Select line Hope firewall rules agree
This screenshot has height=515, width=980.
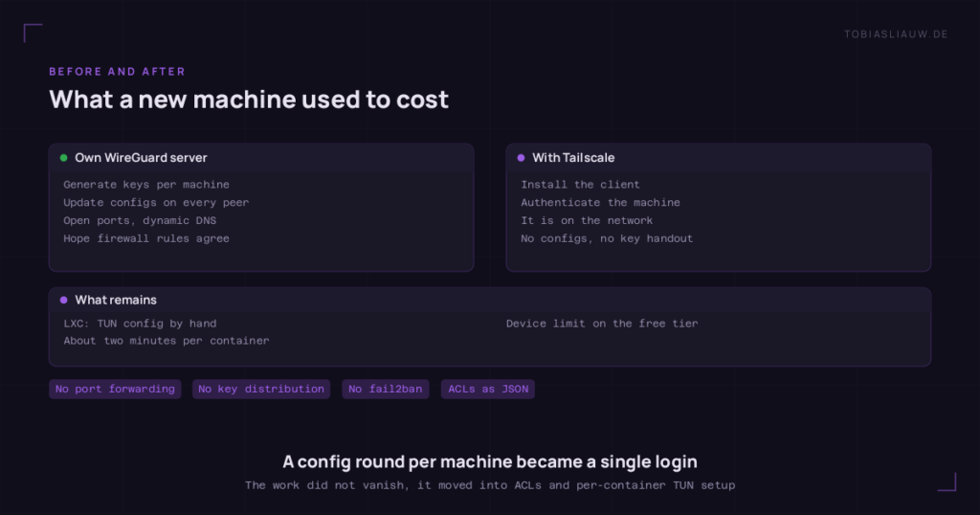tap(146, 238)
